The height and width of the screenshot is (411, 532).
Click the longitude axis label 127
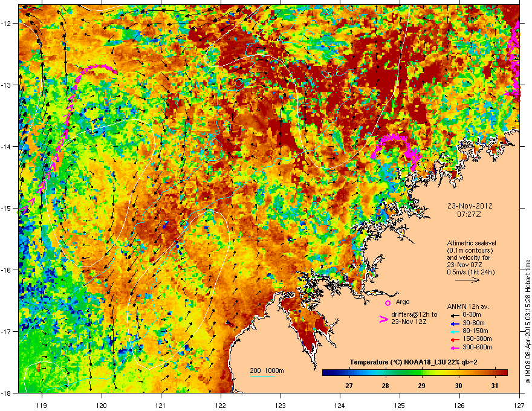pyautogui.click(x=519, y=405)
